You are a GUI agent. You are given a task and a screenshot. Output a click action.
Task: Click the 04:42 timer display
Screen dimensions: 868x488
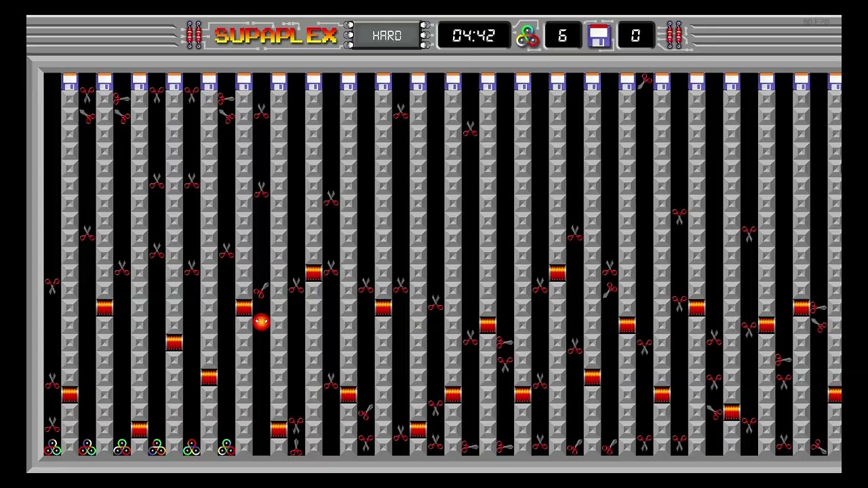tap(473, 35)
